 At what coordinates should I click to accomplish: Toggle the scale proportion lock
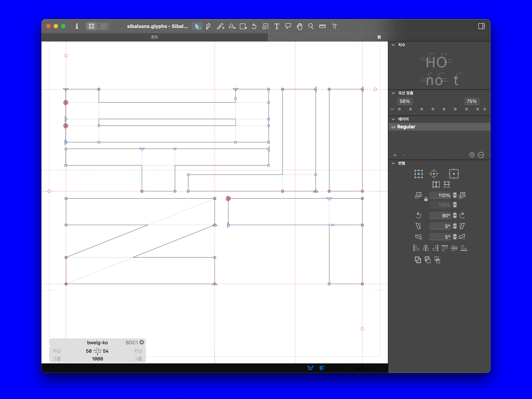pyautogui.click(x=426, y=199)
